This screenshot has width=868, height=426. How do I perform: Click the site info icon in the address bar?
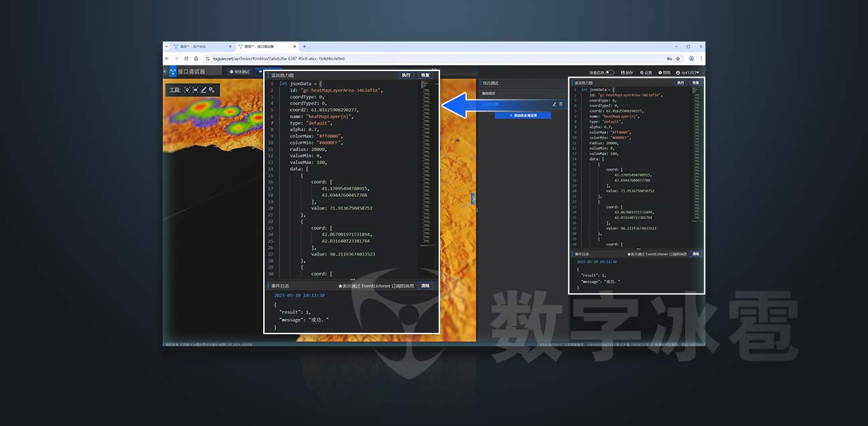point(208,58)
